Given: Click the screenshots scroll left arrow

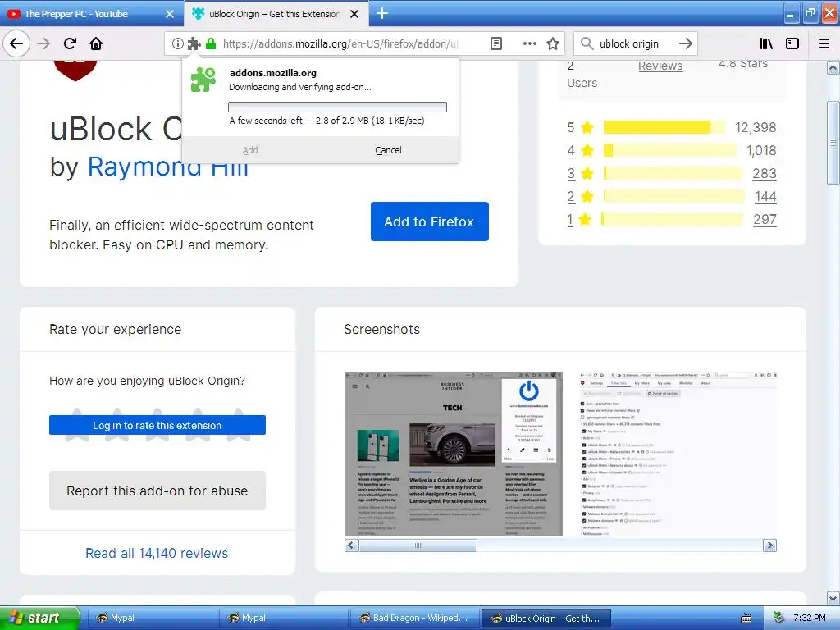Looking at the screenshot, I should (351, 546).
